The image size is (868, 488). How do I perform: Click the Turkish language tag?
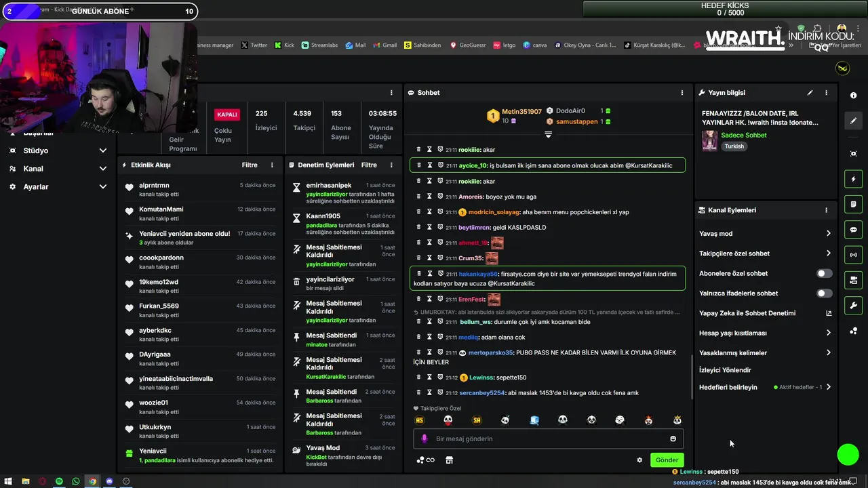[x=734, y=146]
